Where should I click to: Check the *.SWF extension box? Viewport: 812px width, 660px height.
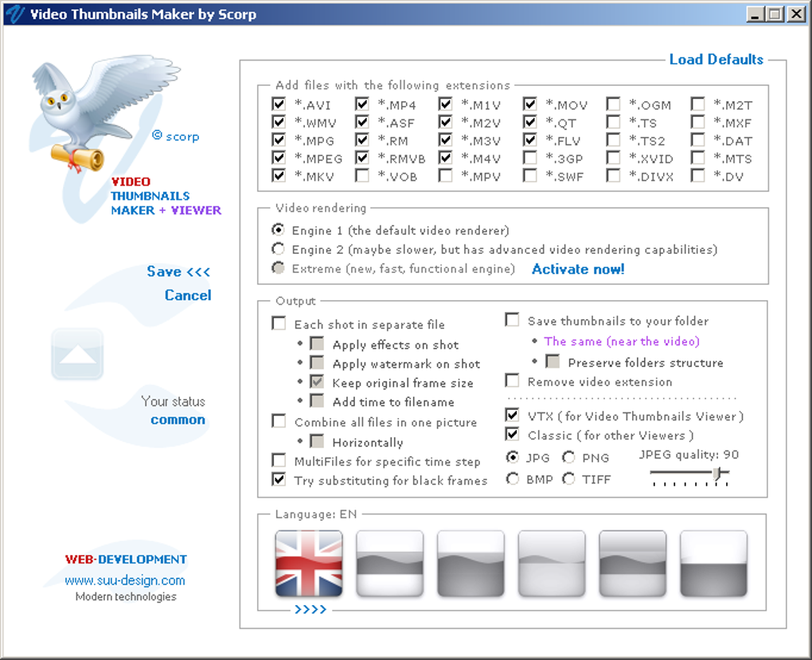click(x=529, y=176)
